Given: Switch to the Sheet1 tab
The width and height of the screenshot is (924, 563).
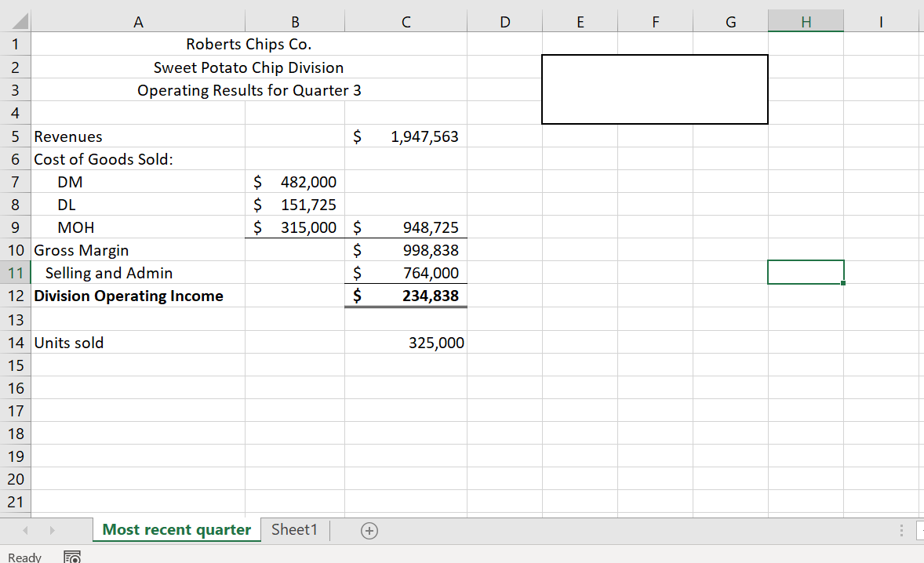Looking at the screenshot, I should pos(294,530).
